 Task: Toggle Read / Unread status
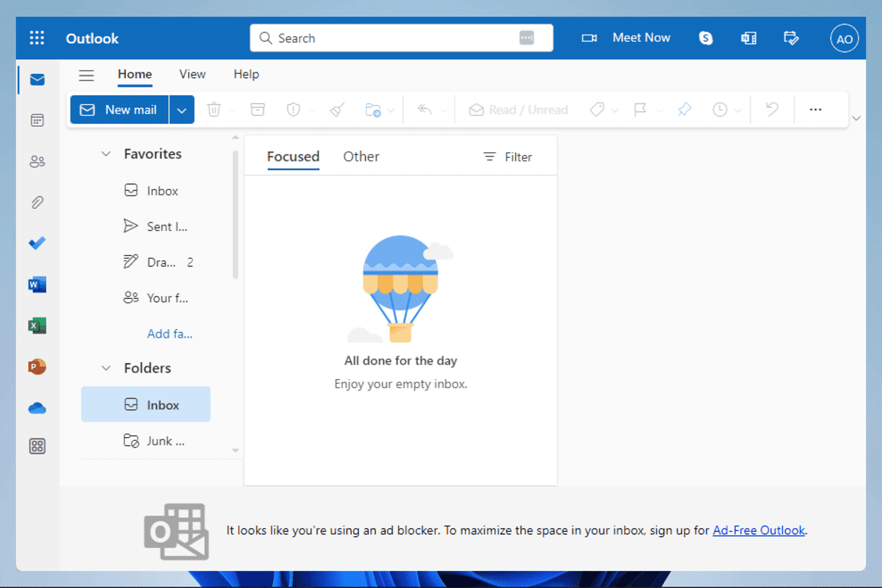[517, 109]
